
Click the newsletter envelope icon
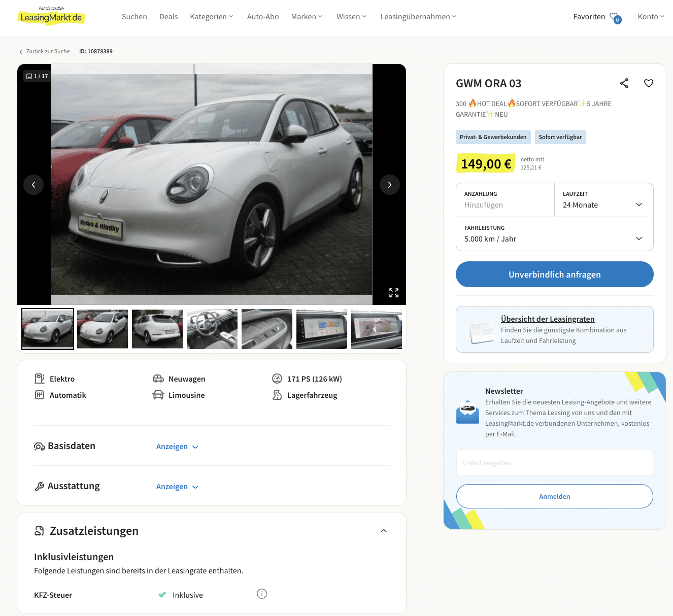pyautogui.click(x=467, y=412)
